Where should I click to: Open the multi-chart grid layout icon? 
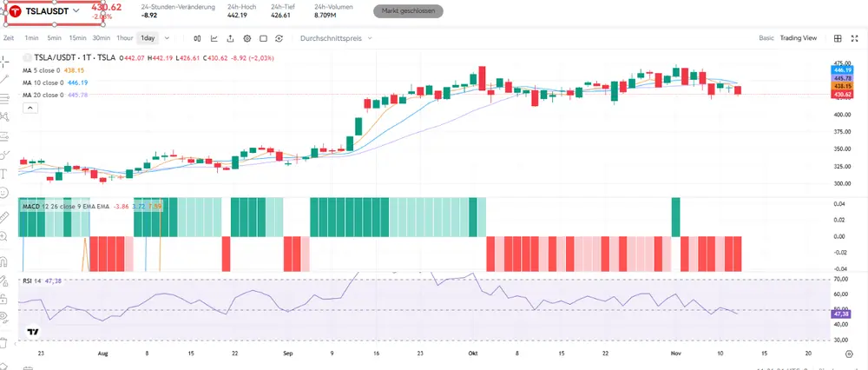[x=838, y=38]
